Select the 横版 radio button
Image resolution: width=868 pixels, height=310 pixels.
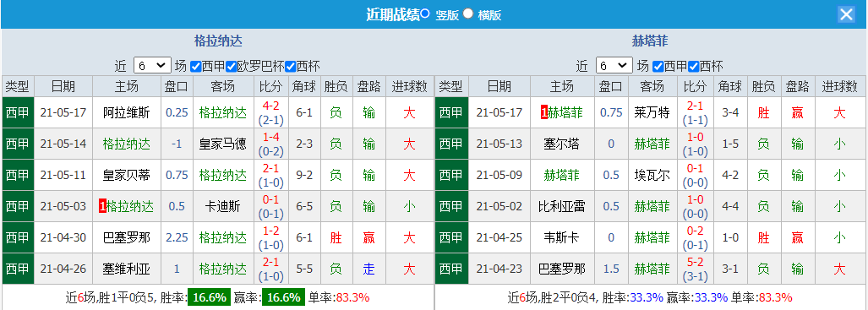point(467,14)
